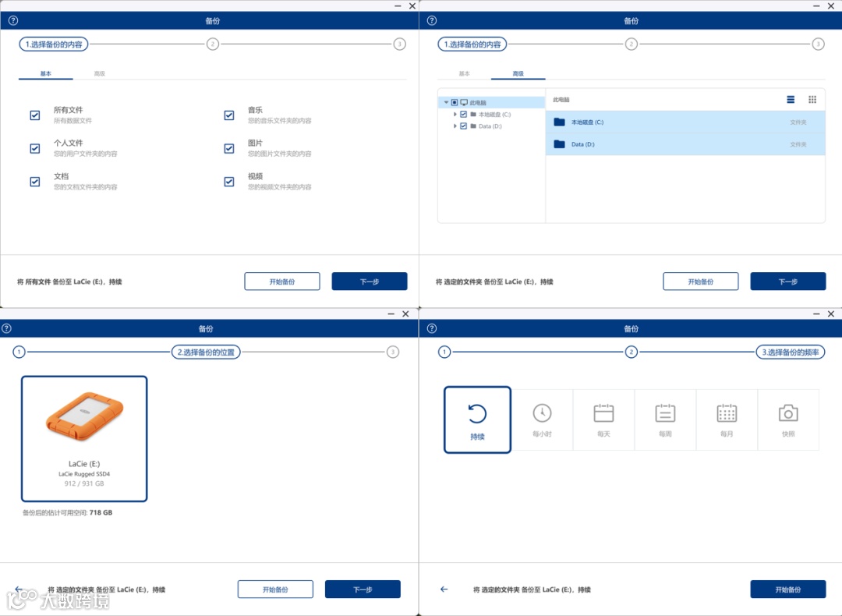This screenshot has width=842, height=616.
Task: Click help icon in file-type checkboxes window
Action: coord(13,20)
